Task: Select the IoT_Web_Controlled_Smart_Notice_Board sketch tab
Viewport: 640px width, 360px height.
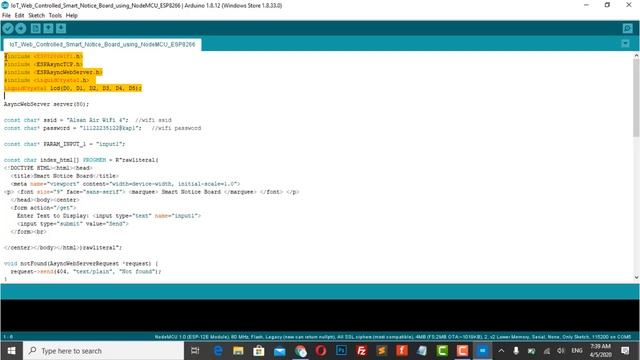Action: point(102,44)
